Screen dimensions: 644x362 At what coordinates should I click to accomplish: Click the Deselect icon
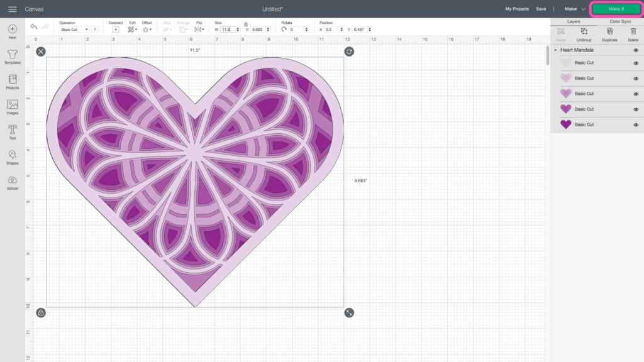pos(116,30)
